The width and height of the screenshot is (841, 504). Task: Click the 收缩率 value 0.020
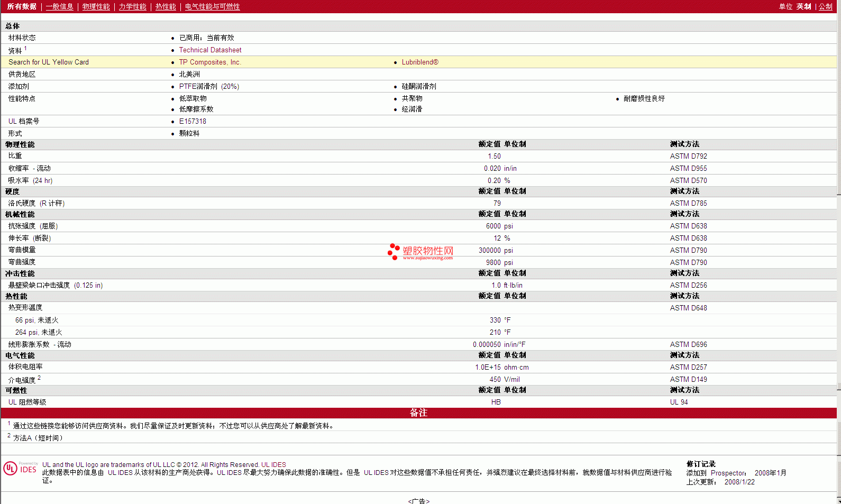pyautogui.click(x=492, y=169)
